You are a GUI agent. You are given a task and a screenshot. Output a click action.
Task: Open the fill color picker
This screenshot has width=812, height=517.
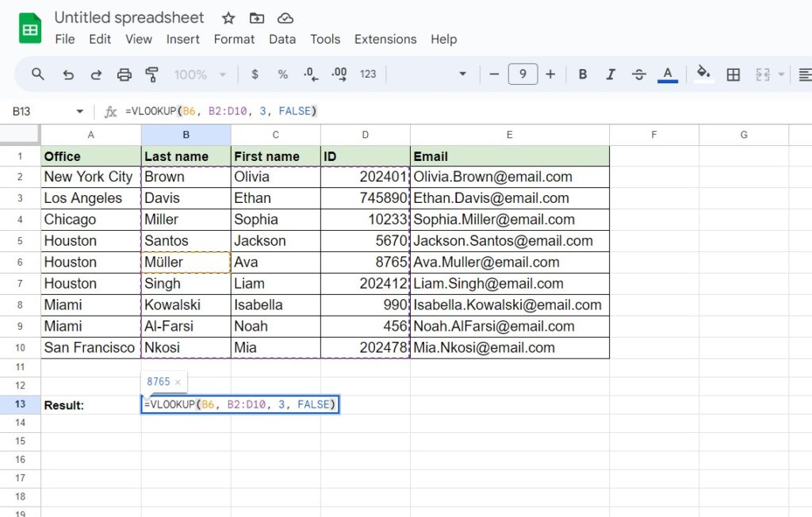703,74
